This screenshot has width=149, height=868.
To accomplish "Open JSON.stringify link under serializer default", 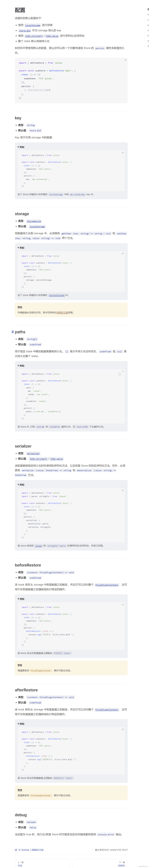I will (38, 459).
